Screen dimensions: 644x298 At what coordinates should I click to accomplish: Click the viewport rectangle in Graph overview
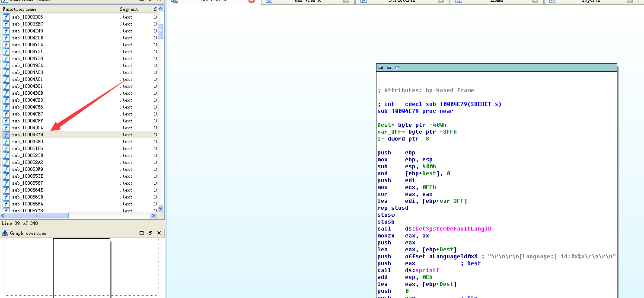(x=82, y=268)
